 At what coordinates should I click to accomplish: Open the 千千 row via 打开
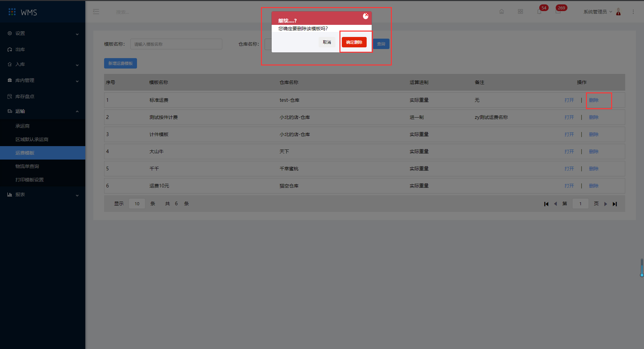(x=569, y=169)
